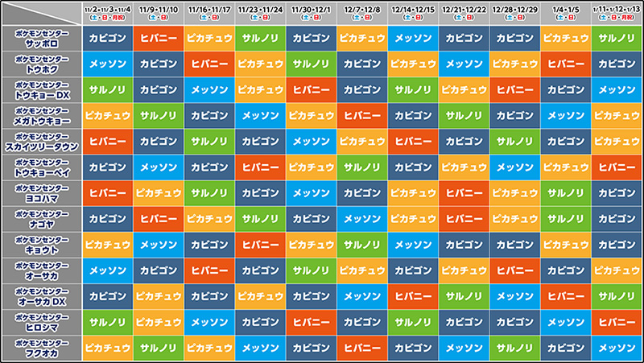Select the 11/16・11/17 date column header
The image size is (644, 363).
(x=209, y=13)
